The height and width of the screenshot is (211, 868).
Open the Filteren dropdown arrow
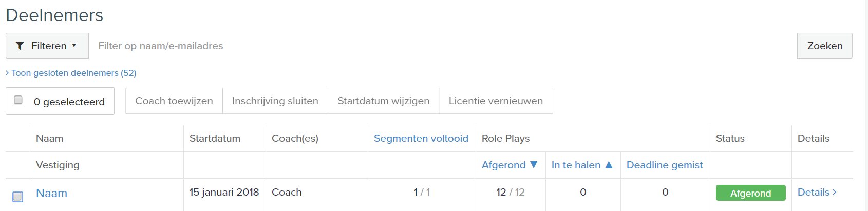click(x=74, y=46)
